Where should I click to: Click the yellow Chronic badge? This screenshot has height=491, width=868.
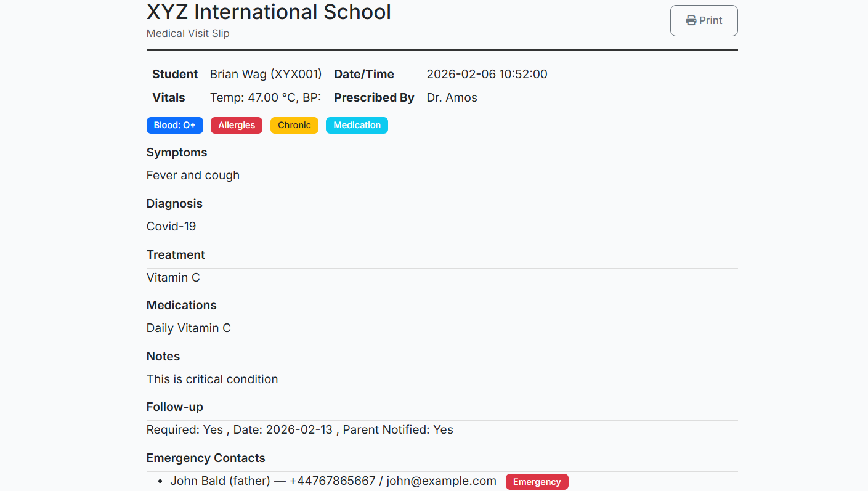click(294, 126)
